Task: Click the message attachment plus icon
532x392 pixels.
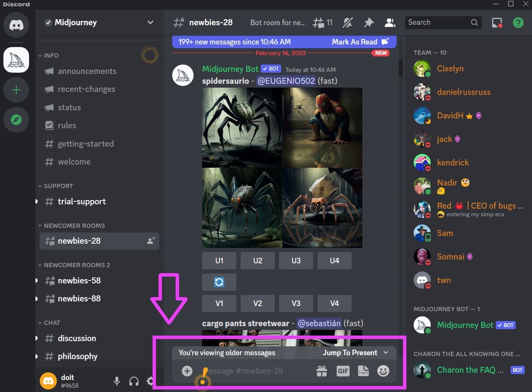Action: (187, 371)
